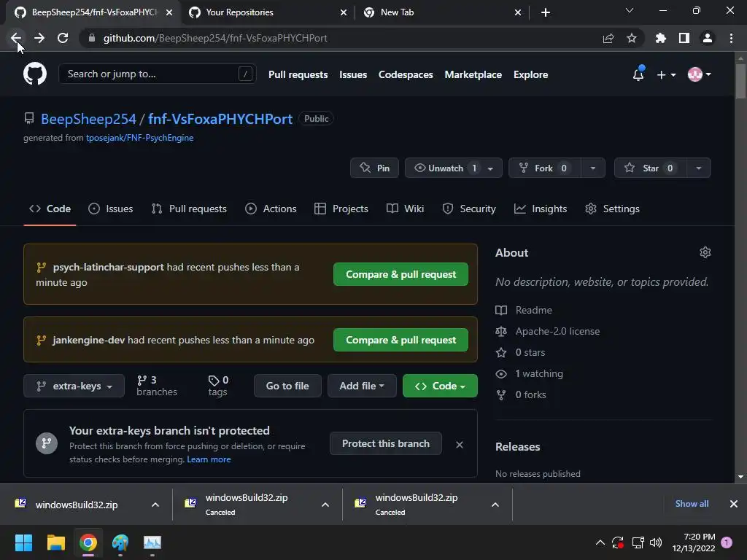Open the Star lists dropdown arrow
Screen dimensions: 747x560
pos(698,168)
